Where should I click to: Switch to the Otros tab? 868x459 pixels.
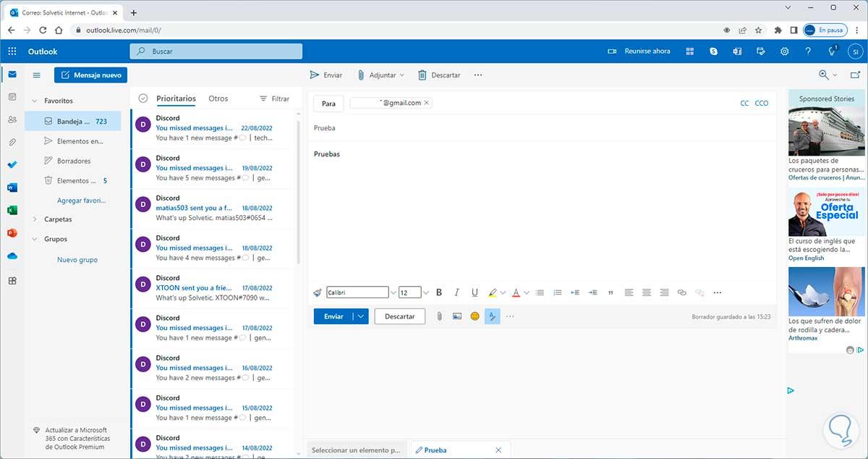tap(218, 98)
